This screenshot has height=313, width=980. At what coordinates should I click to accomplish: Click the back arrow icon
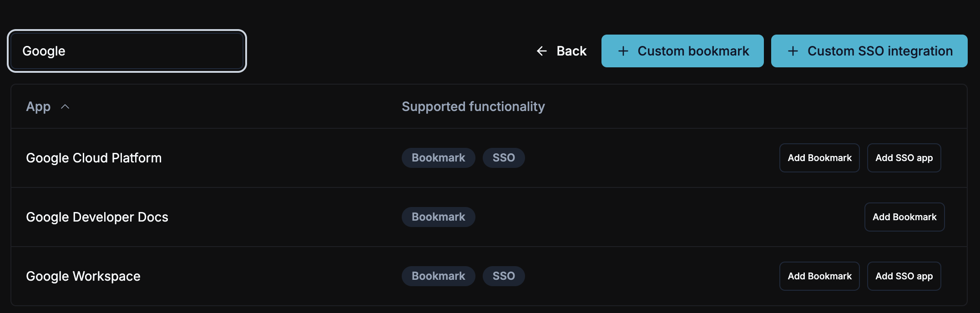pyautogui.click(x=541, y=51)
